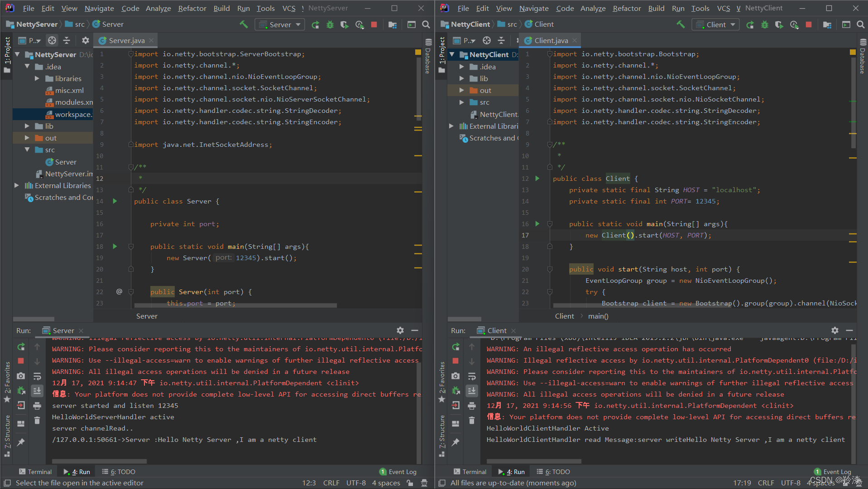Click run gutter arrow beside Client class line 12

[x=537, y=178]
